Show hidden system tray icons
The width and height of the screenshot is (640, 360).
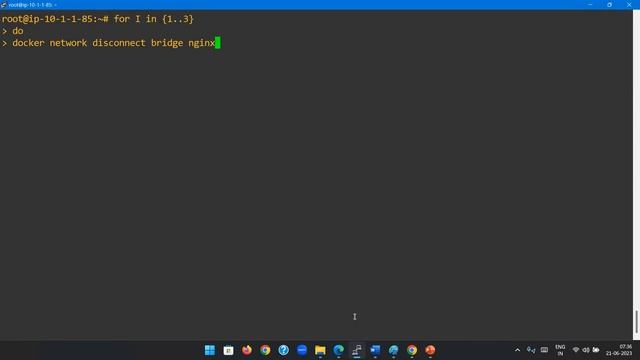coord(518,350)
